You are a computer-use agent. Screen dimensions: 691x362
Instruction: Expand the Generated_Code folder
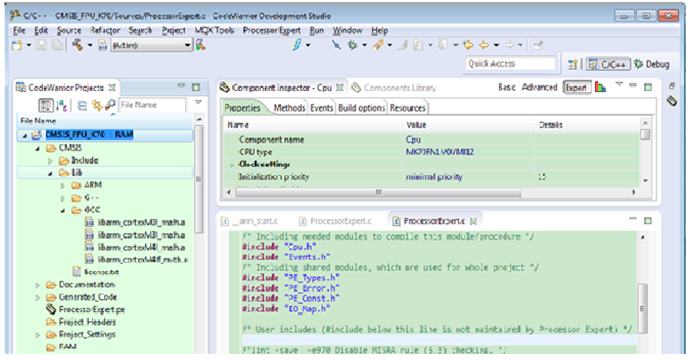37,298
